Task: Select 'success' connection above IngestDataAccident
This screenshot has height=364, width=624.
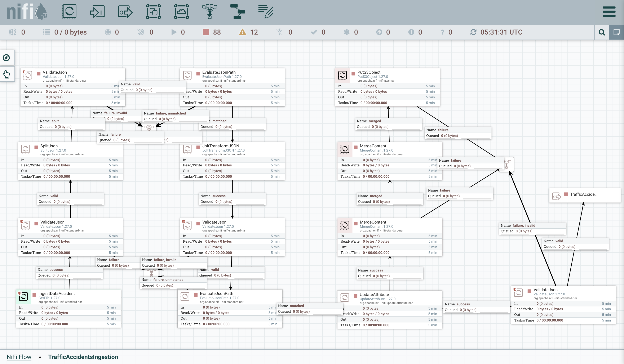Action: pos(70,273)
